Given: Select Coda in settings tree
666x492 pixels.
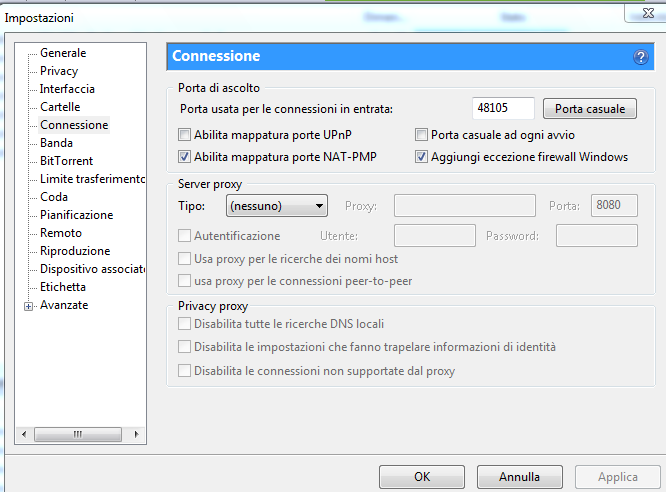Looking at the screenshot, I should click(54, 197).
